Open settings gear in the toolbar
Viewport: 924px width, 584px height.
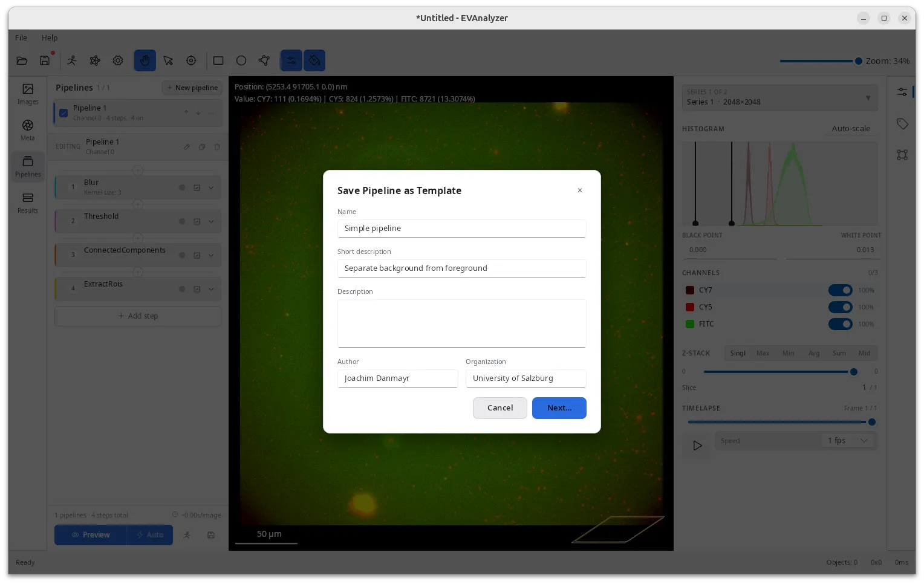point(118,60)
